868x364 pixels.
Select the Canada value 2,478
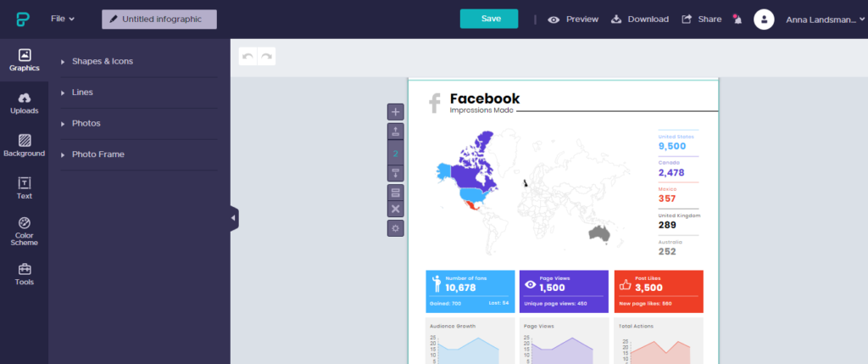point(671,172)
